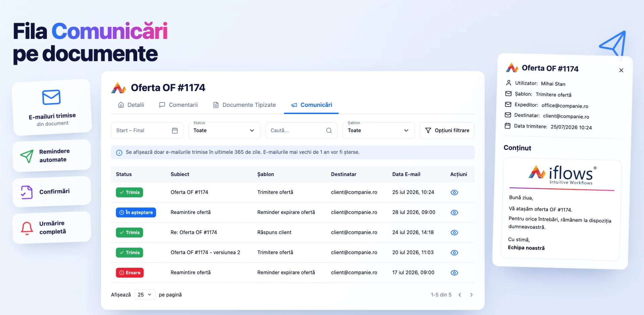Click Trimis badge in Oferta OF #1174 row
644x315 pixels.
129,192
